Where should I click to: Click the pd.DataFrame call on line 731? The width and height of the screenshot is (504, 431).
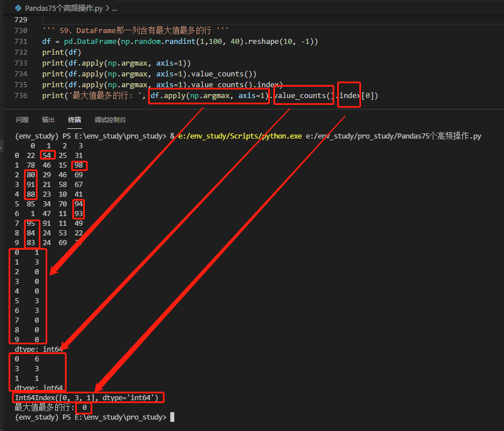pos(90,42)
